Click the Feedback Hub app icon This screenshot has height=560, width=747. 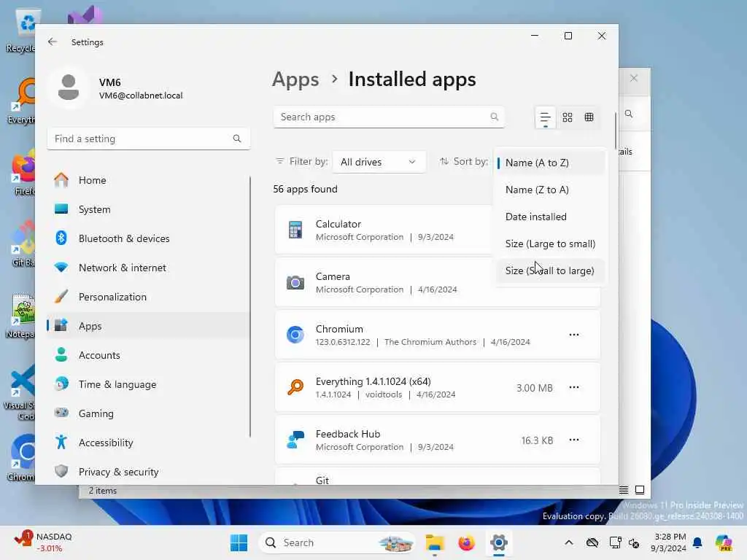(295, 440)
